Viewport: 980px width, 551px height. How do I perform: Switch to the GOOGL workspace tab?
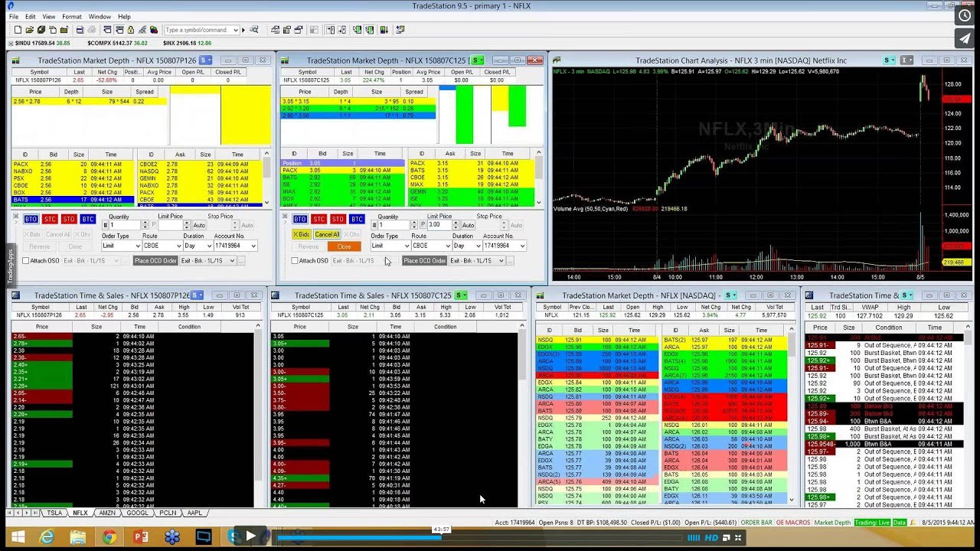click(138, 513)
